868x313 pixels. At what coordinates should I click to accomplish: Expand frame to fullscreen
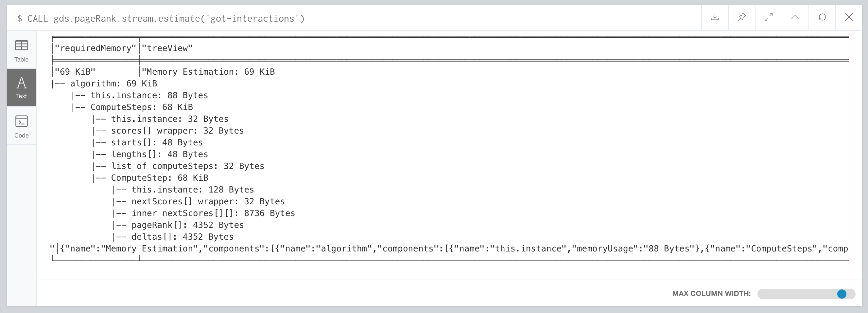pos(768,18)
